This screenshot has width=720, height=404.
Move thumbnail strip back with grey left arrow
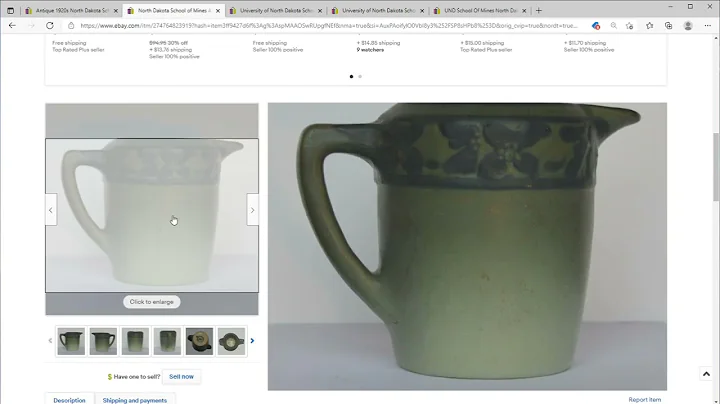51,341
